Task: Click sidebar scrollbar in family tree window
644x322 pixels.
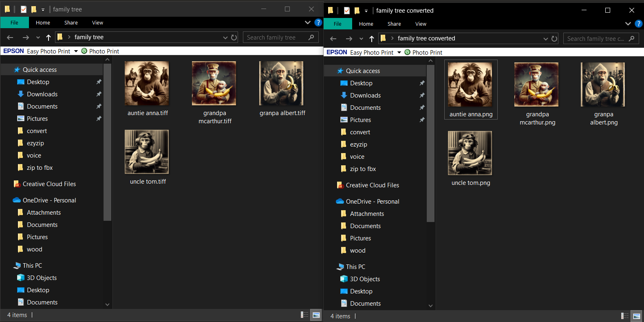Action: tap(108, 142)
